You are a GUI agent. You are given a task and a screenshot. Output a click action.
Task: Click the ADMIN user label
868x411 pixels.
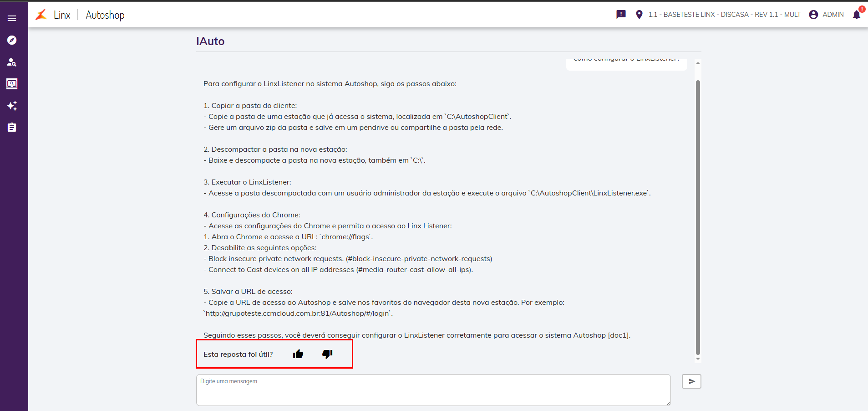(x=833, y=15)
